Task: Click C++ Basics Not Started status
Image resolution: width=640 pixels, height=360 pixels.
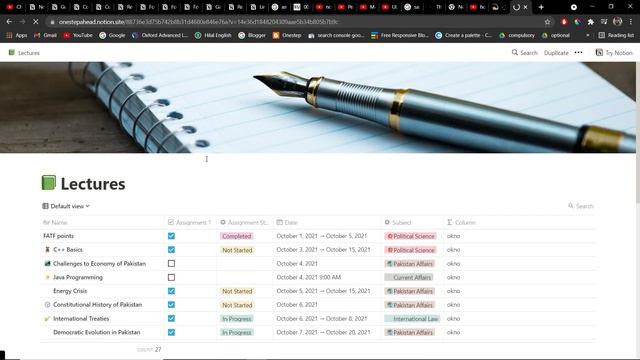Action: (237, 250)
